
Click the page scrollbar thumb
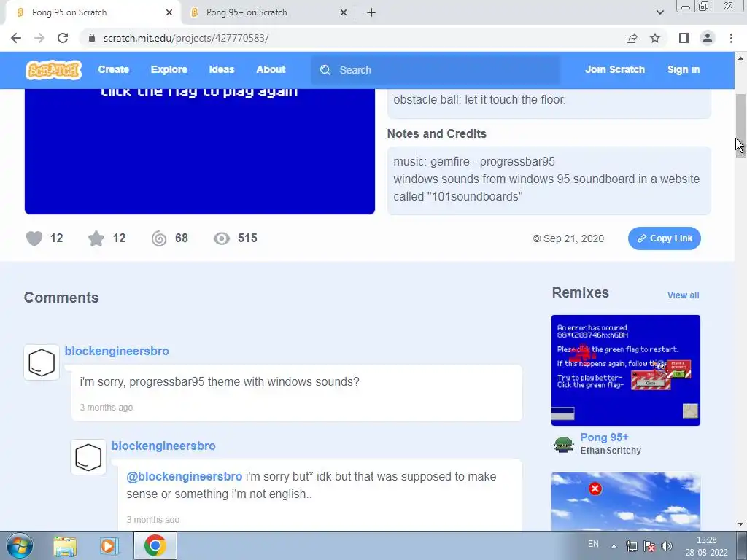741,126
